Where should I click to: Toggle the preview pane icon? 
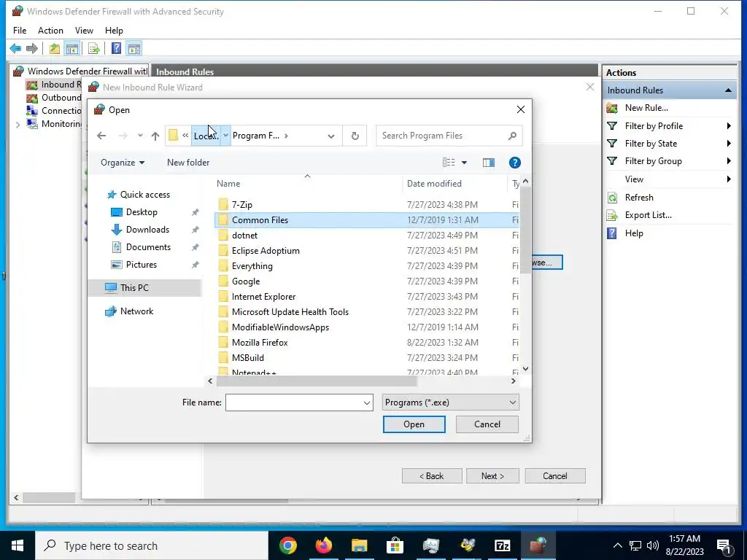[x=488, y=163]
